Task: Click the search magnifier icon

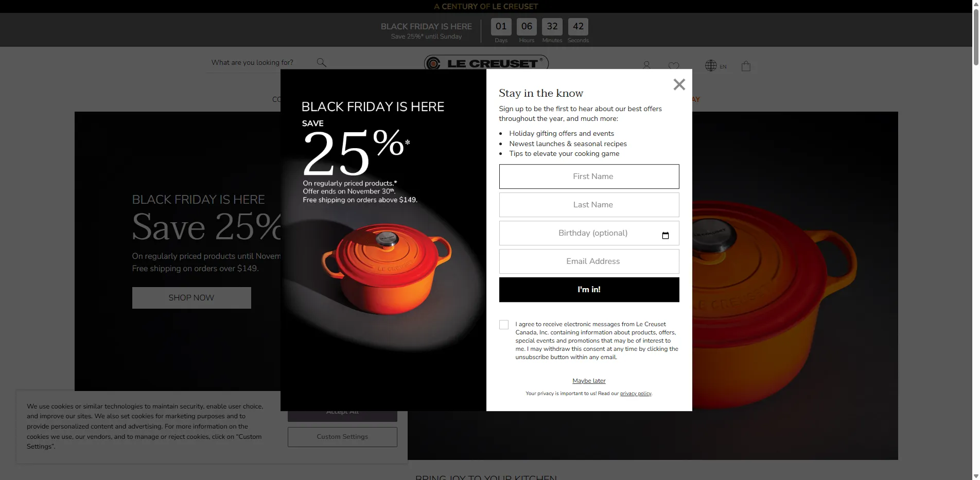Action: [321, 63]
